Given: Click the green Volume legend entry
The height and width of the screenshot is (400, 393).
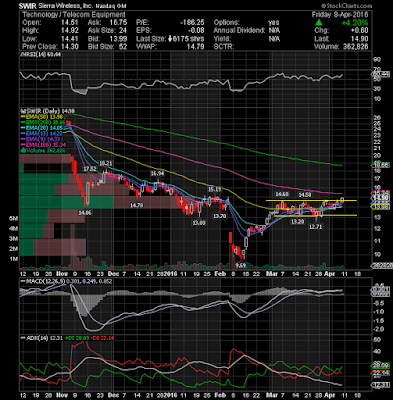Looking at the screenshot, I should (43, 151).
